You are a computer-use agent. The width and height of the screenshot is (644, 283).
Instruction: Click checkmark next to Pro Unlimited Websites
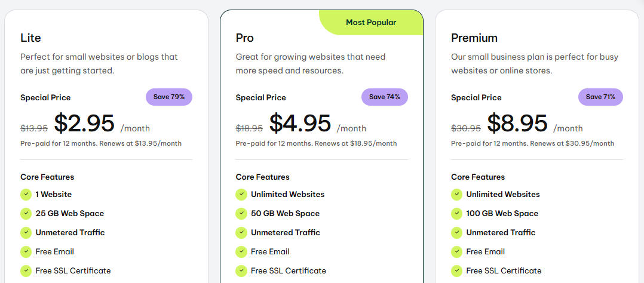tap(241, 194)
